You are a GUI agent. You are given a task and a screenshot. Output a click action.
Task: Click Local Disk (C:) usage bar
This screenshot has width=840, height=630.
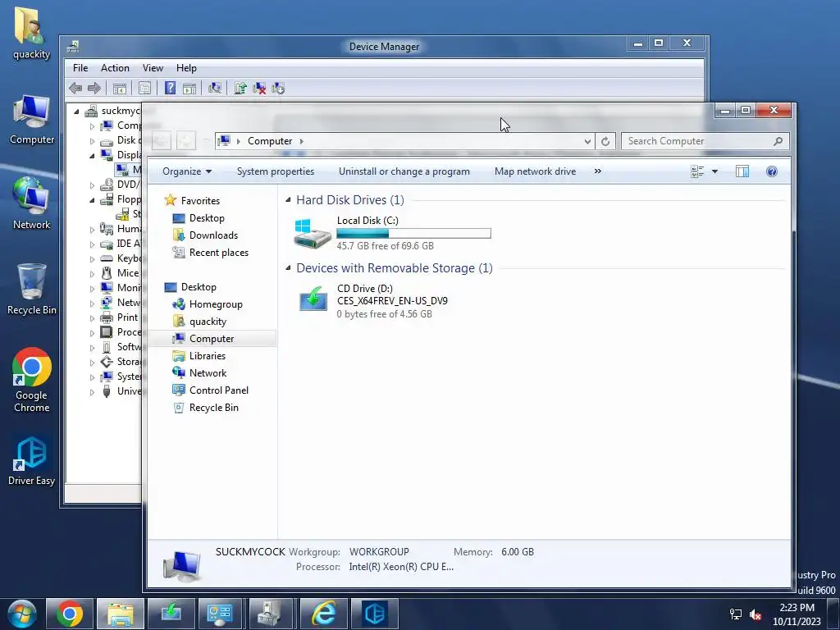pos(413,234)
